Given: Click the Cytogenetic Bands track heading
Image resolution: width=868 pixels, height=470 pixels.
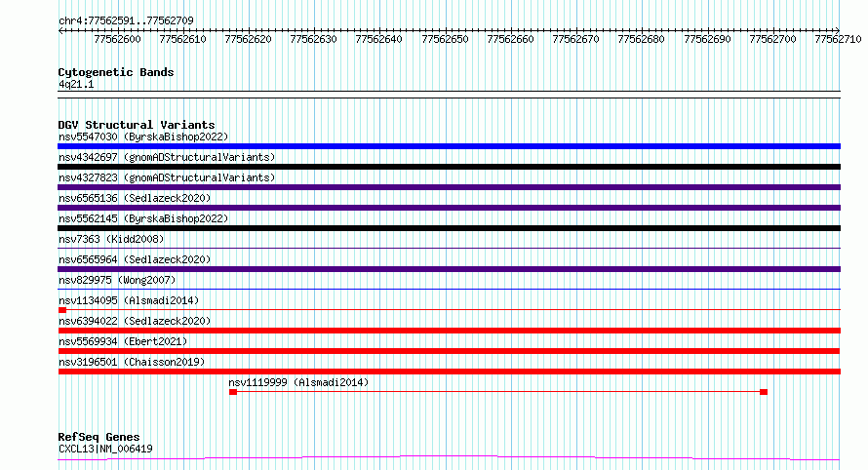Looking at the screenshot, I should click(116, 72).
